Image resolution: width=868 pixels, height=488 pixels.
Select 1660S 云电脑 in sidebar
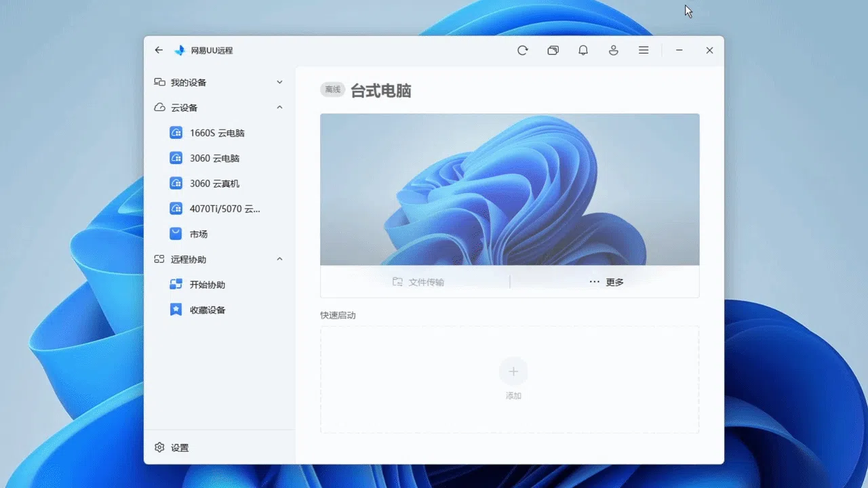(x=216, y=133)
